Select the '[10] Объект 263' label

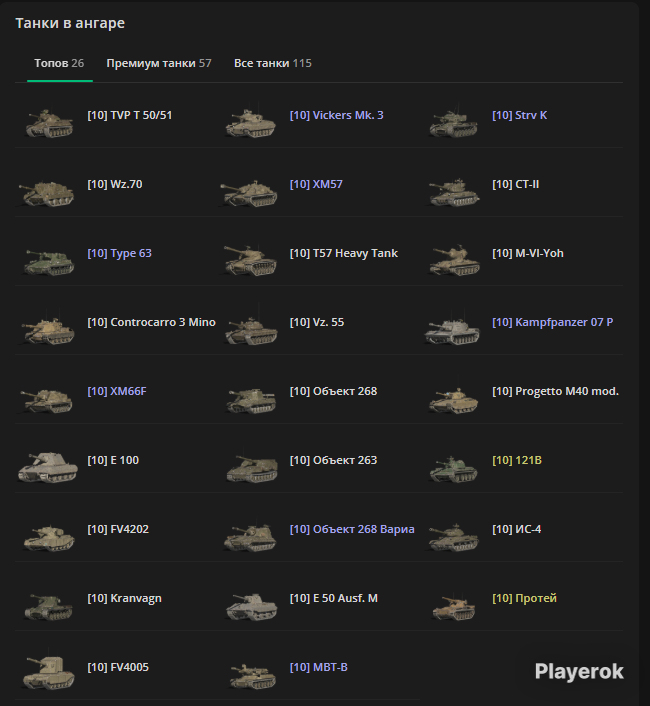point(333,460)
